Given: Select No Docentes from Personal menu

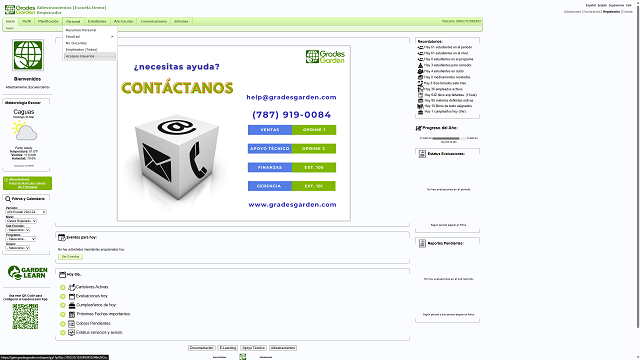Looking at the screenshot, I should pyautogui.click(x=89, y=43).
